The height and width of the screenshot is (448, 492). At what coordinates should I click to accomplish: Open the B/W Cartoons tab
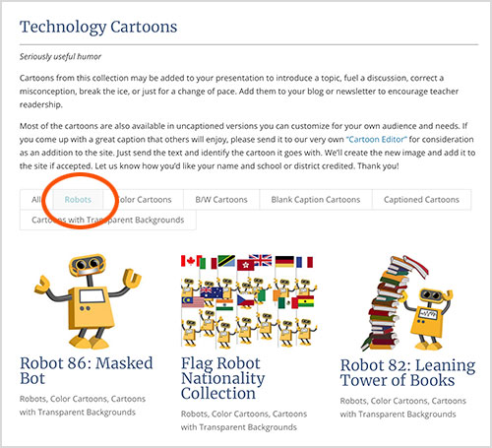pos(221,200)
